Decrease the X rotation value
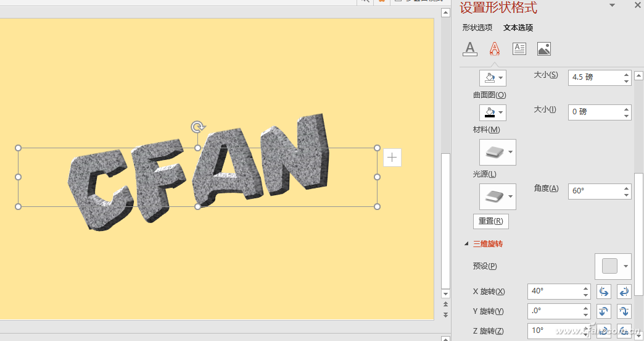This screenshot has width=644, height=341. pos(586,295)
